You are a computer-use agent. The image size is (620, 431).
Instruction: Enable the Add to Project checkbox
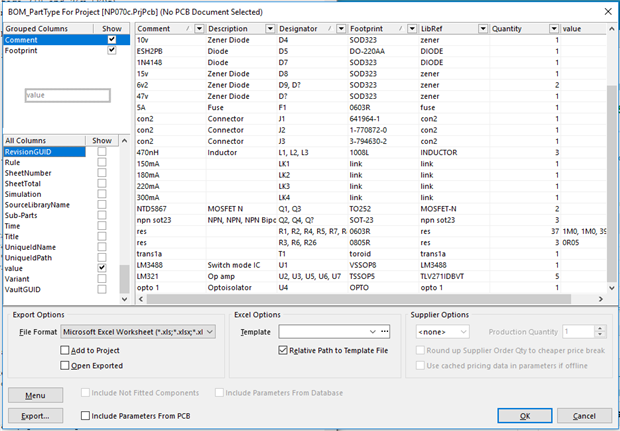66,351
